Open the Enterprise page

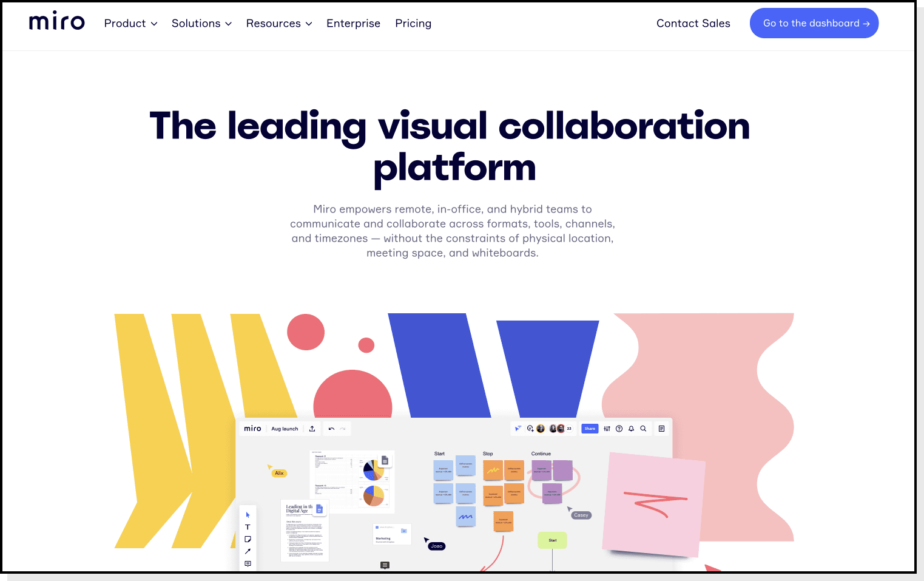[353, 24]
